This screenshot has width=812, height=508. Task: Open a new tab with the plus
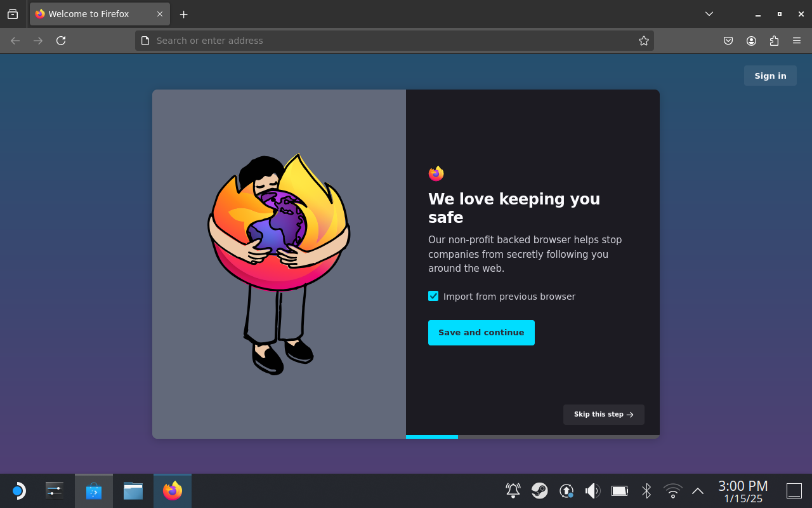[183, 13]
